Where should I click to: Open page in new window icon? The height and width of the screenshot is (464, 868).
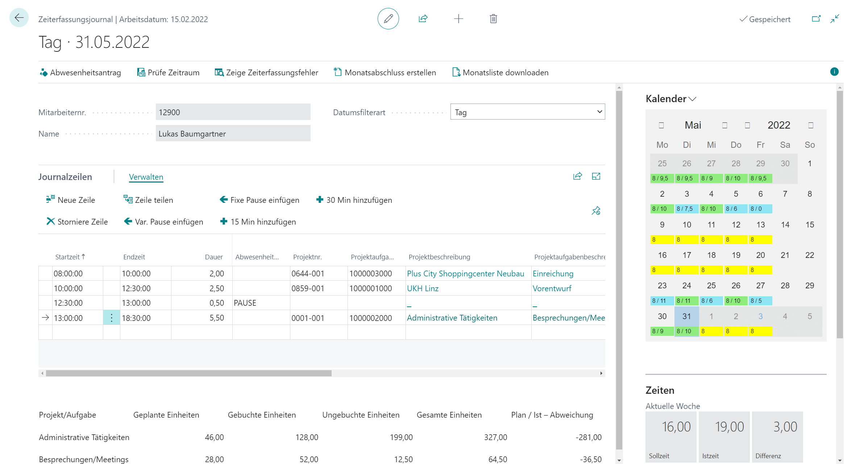click(816, 18)
